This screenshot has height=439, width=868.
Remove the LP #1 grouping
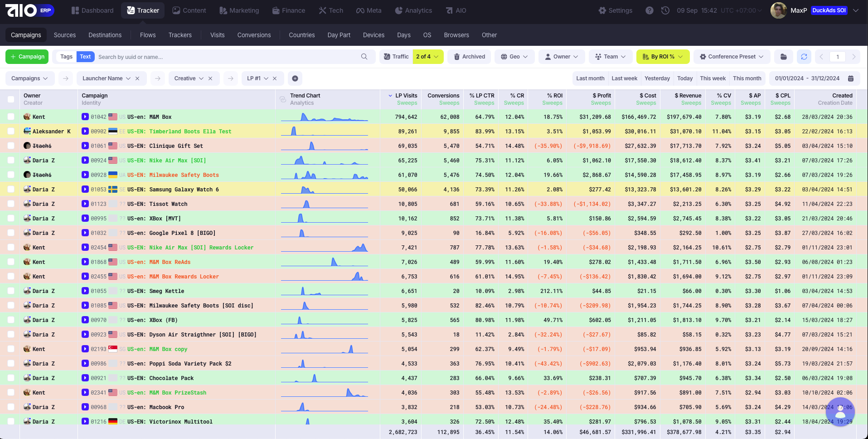pyautogui.click(x=275, y=78)
